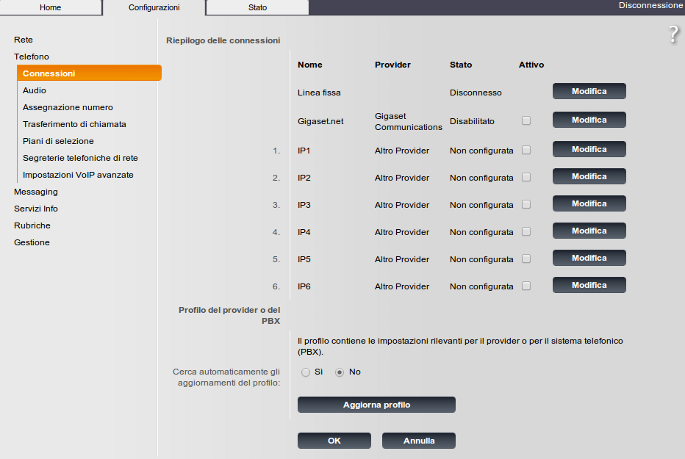
Task: Confirm settings with OK button
Action: click(x=334, y=441)
